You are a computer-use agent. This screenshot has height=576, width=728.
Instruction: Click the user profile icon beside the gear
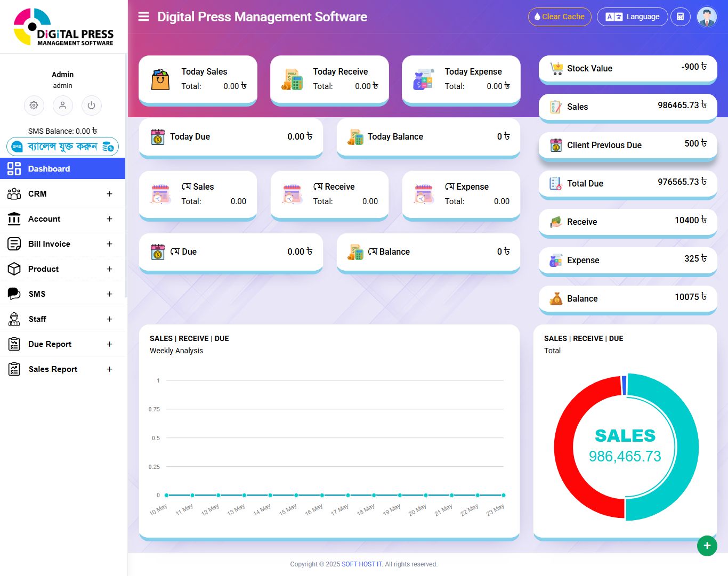pyautogui.click(x=63, y=106)
